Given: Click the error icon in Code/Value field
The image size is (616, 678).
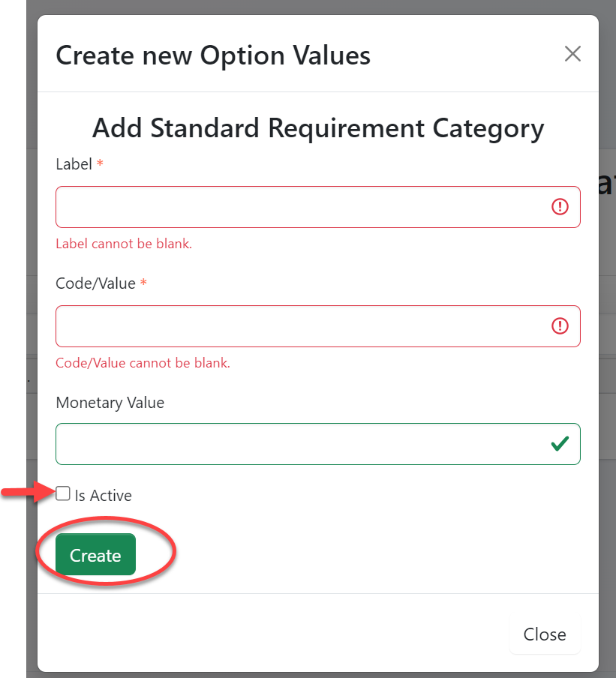Looking at the screenshot, I should pyautogui.click(x=560, y=326).
